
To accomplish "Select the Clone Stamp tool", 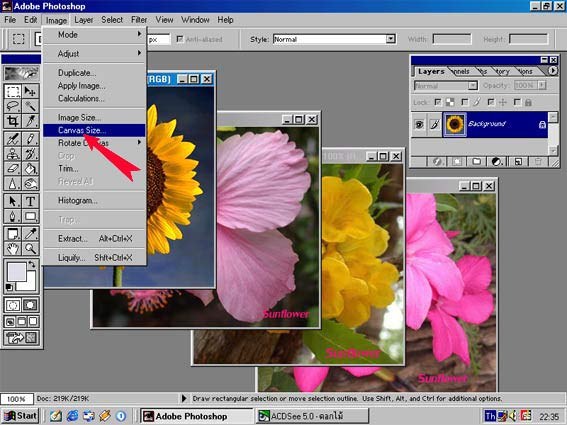I will [x=13, y=154].
